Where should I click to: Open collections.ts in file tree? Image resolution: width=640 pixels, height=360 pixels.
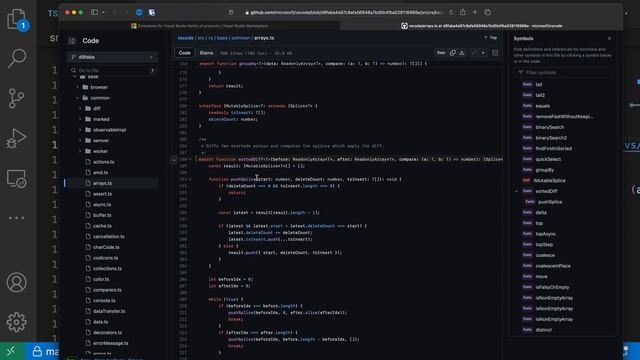[x=107, y=269]
